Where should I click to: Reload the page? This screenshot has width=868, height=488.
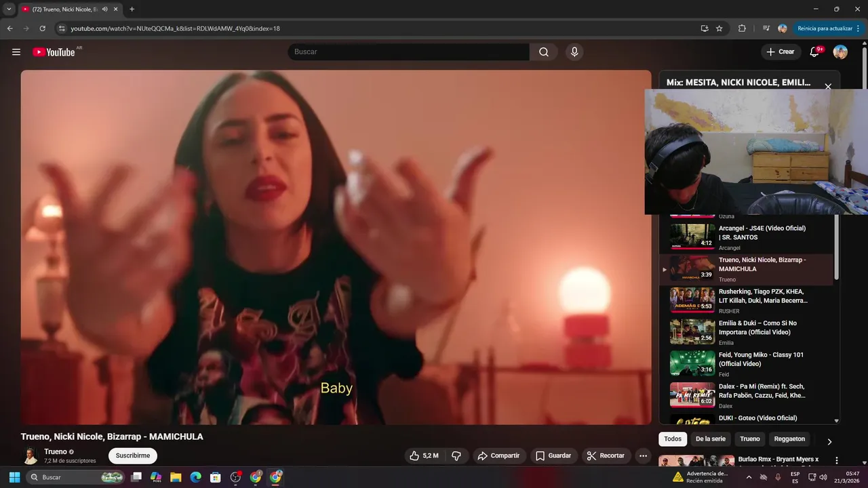click(x=42, y=28)
